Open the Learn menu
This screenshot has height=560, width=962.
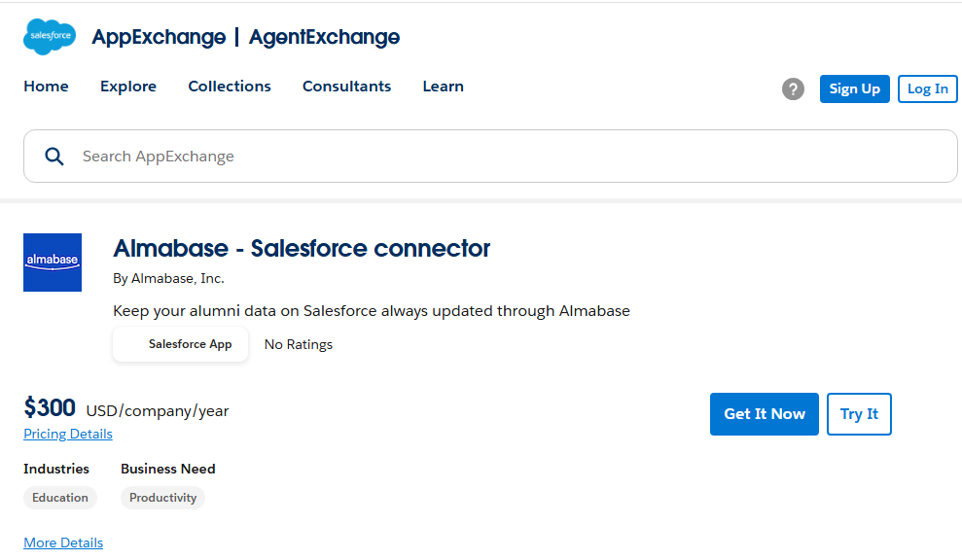pyautogui.click(x=443, y=87)
